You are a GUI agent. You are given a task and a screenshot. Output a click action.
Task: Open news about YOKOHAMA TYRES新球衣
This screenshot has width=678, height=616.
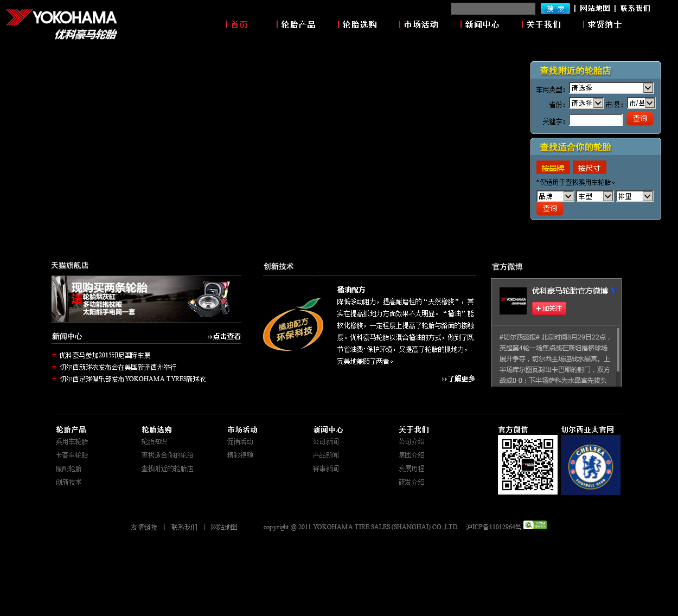[x=132, y=379]
